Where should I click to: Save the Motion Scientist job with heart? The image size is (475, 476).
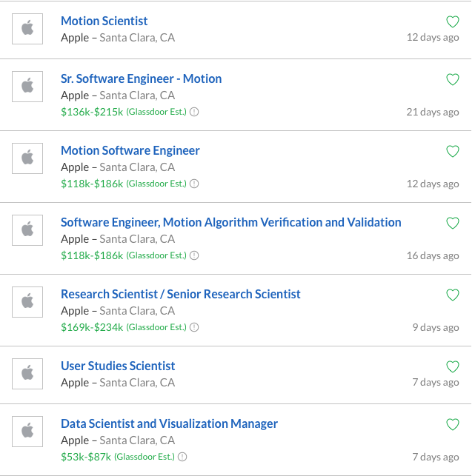point(452,21)
